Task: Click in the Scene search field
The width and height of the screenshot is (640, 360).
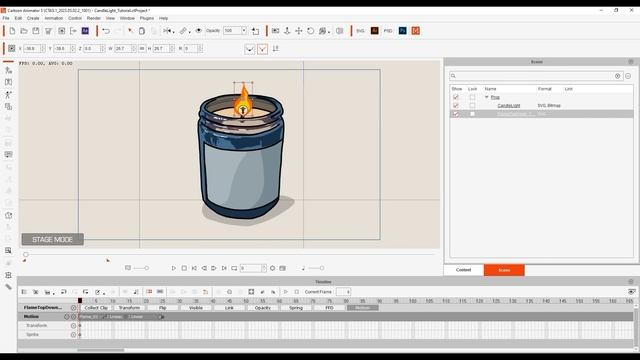Action: tap(535, 76)
